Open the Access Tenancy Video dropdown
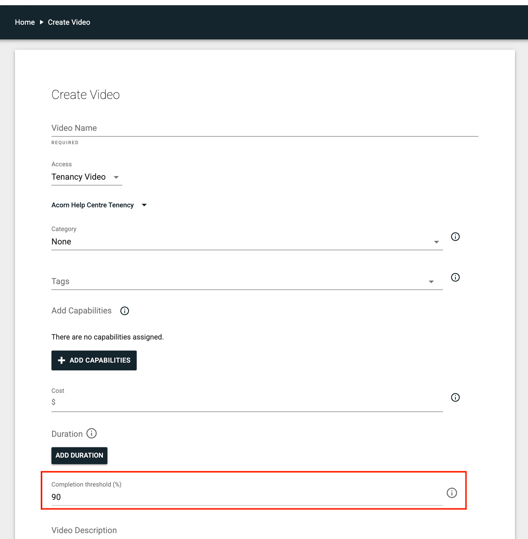This screenshot has height=539, width=528. click(x=87, y=177)
